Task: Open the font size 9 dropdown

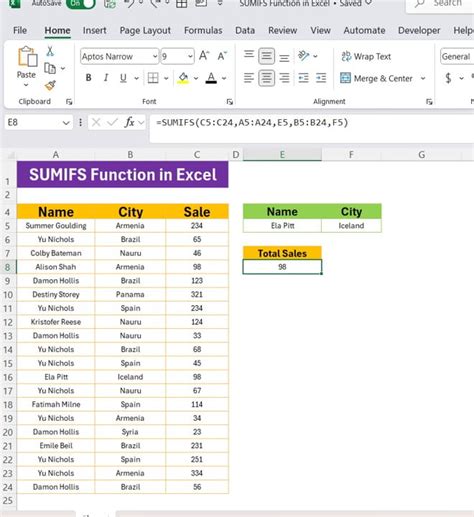Action: point(190,56)
